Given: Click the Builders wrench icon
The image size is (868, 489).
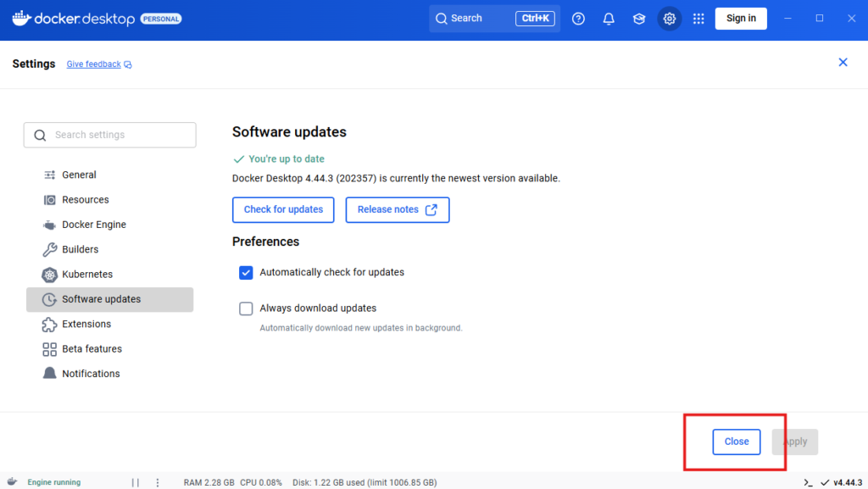Looking at the screenshot, I should pos(49,249).
